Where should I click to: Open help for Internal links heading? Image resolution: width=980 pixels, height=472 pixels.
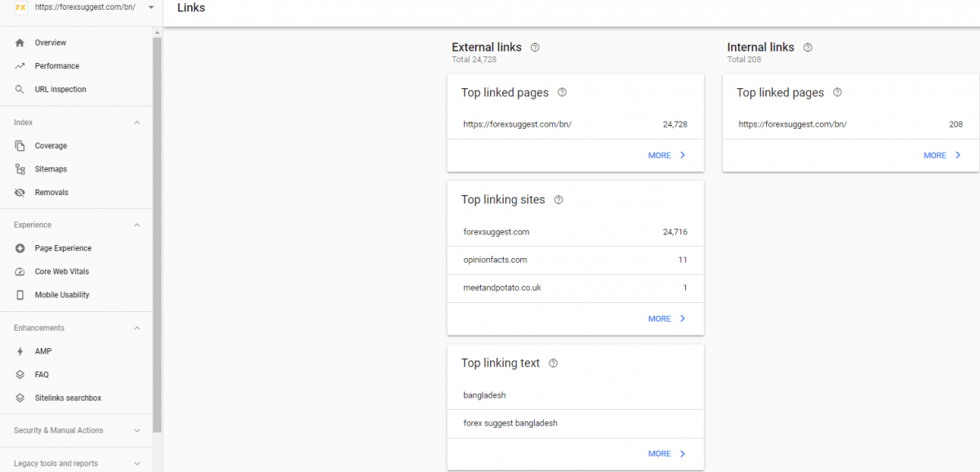(x=808, y=47)
